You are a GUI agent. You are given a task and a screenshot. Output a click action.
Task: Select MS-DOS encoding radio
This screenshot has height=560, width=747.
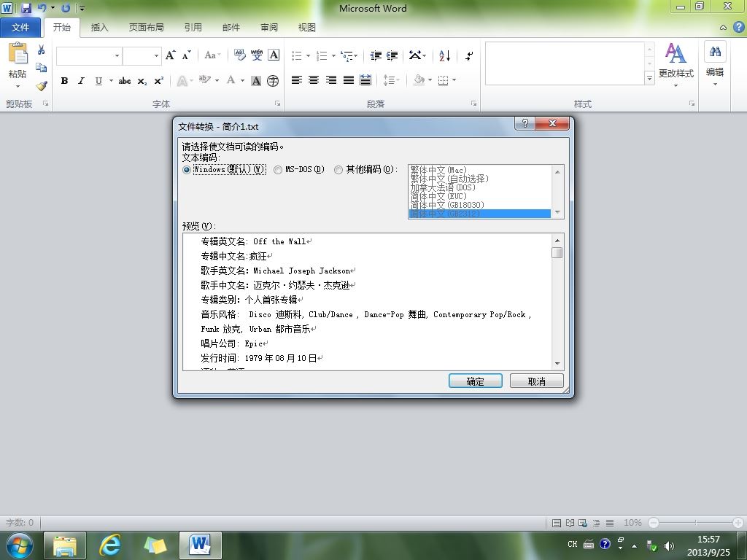[278, 170]
